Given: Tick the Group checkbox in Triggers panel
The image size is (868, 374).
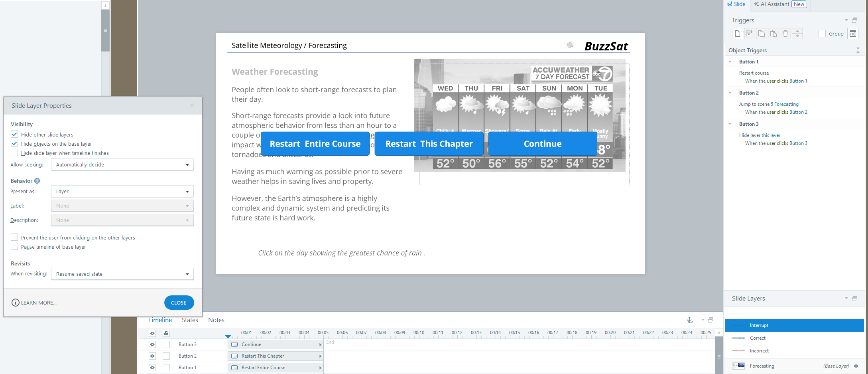Looking at the screenshot, I should [822, 34].
